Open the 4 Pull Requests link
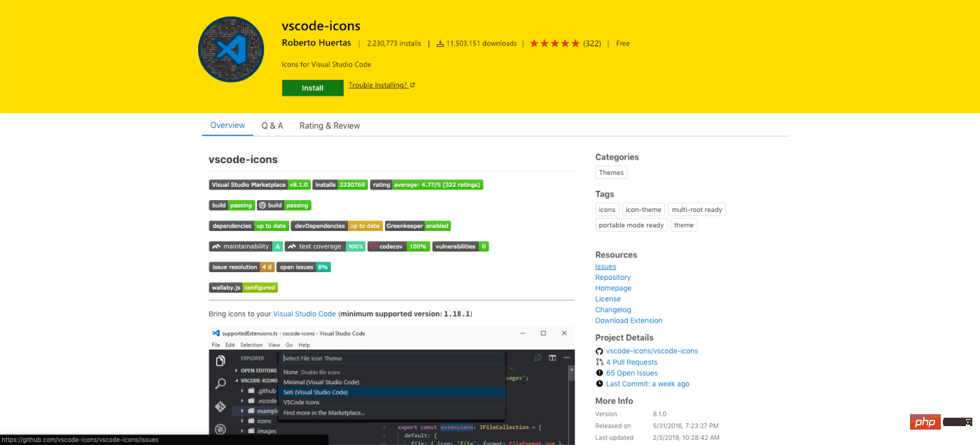Viewport: 980px width, 445px height. pyautogui.click(x=631, y=362)
